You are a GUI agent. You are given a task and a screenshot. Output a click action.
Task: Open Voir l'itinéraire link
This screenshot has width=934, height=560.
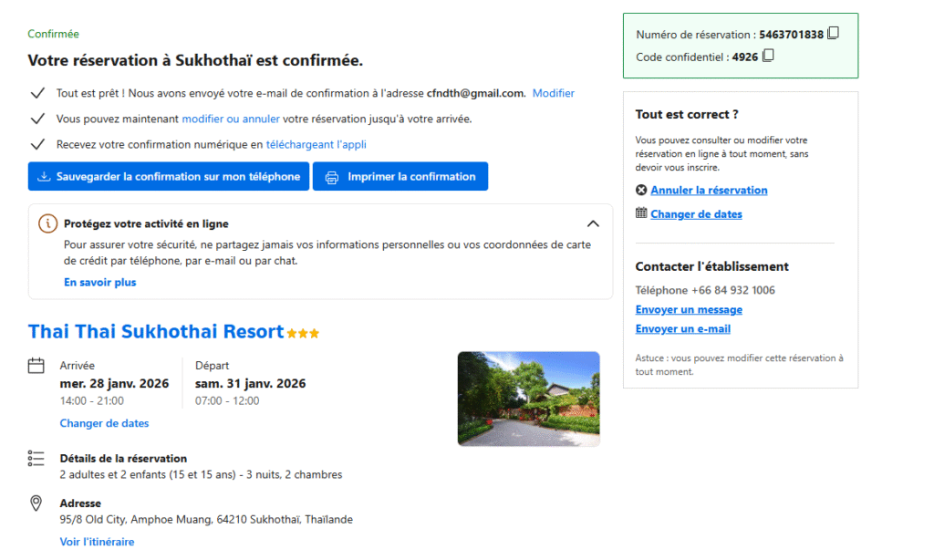97,542
